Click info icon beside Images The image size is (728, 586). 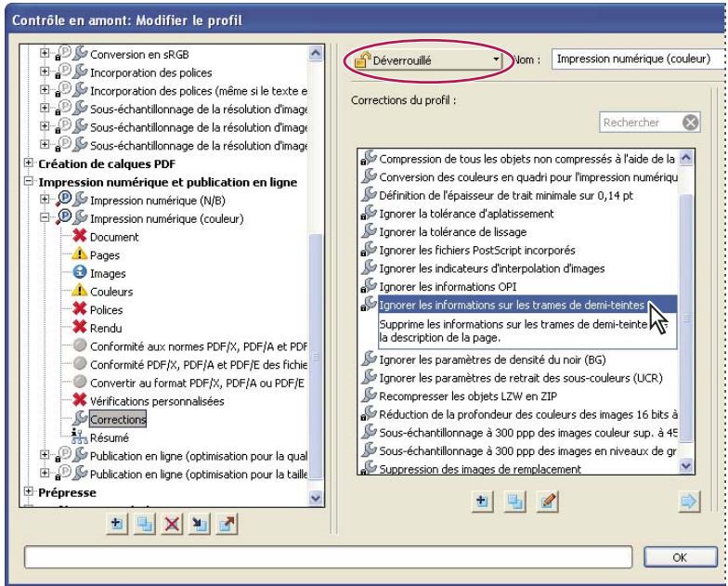pos(80,272)
